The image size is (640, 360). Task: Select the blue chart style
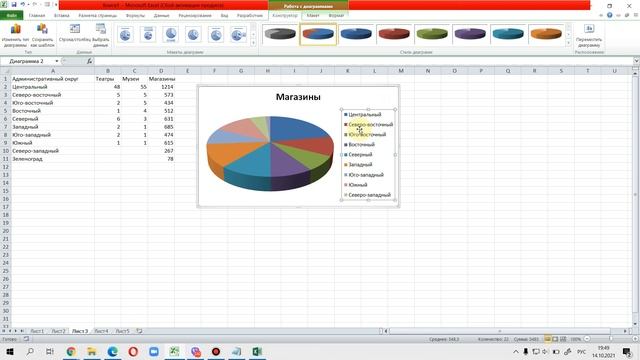click(356, 34)
